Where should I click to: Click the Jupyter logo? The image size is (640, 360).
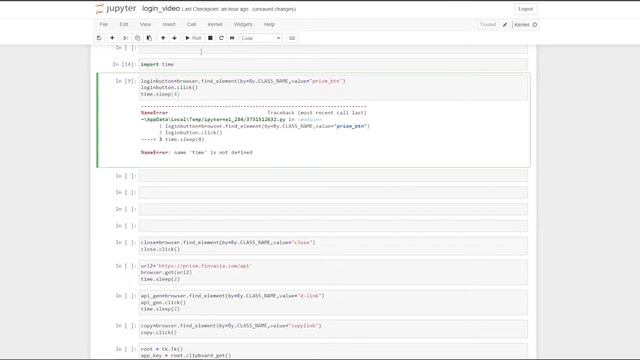pyautogui.click(x=116, y=9)
